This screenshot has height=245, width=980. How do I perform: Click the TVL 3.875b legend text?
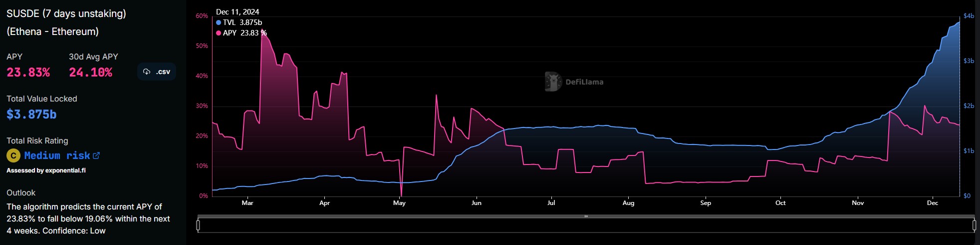coord(243,22)
